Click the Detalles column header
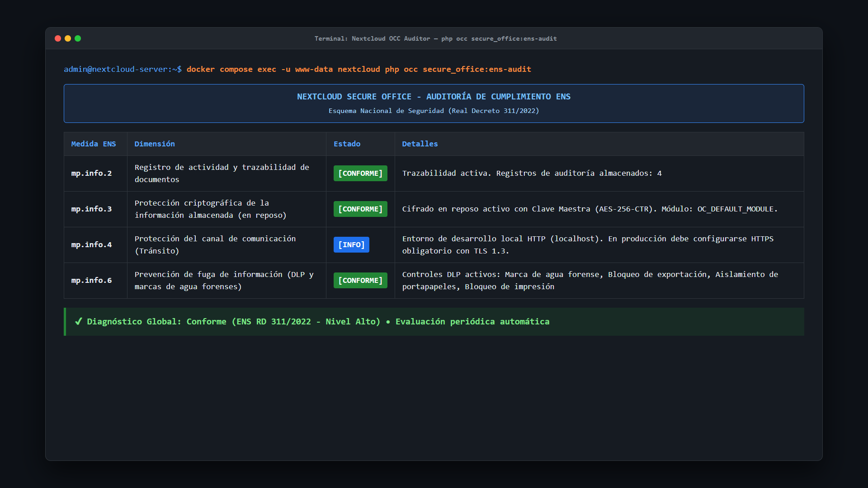The height and width of the screenshot is (488, 868). [x=420, y=144]
